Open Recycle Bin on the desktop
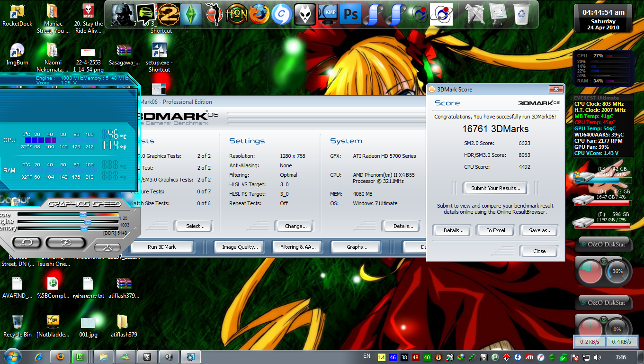The width and height of the screenshot is (644, 364). (x=17, y=326)
